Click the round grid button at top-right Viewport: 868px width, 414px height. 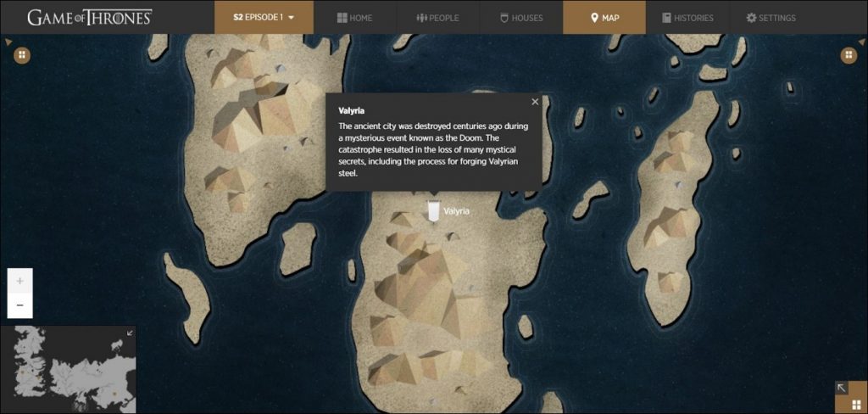click(x=847, y=55)
